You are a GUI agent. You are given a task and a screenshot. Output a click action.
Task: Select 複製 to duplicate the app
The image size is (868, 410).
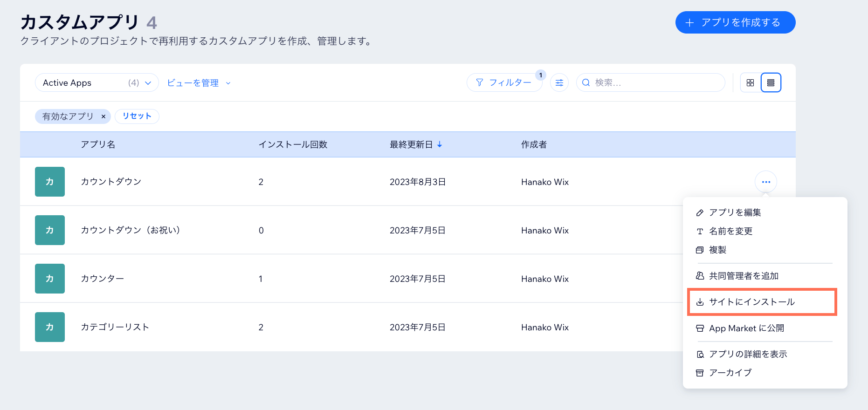pos(717,250)
